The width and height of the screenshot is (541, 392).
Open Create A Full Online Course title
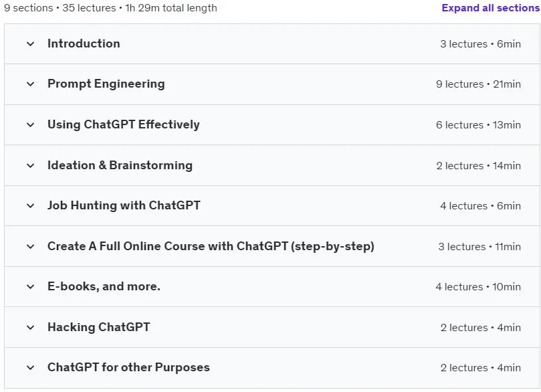[x=211, y=246]
